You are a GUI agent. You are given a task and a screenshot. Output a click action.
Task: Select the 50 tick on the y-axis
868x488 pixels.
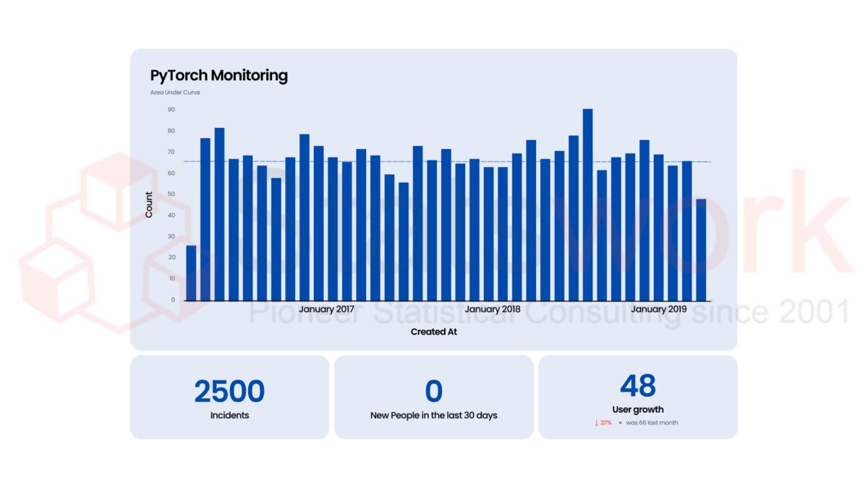(x=171, y=194)
